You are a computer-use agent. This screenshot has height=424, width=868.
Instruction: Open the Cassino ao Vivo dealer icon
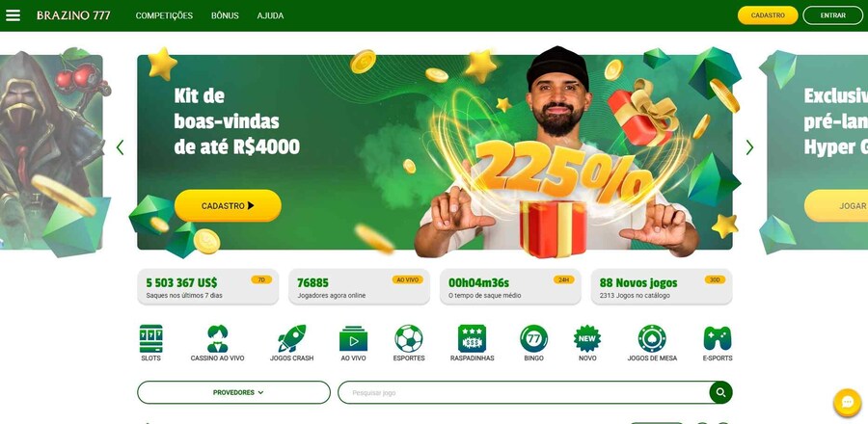[218, 338]
